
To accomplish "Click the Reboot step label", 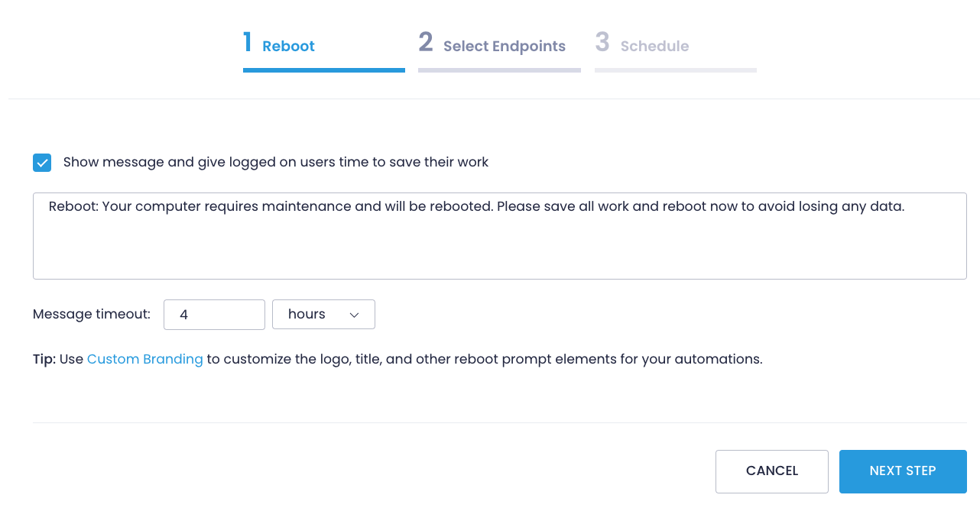I will pyautogui.click(x=288, y=47).
